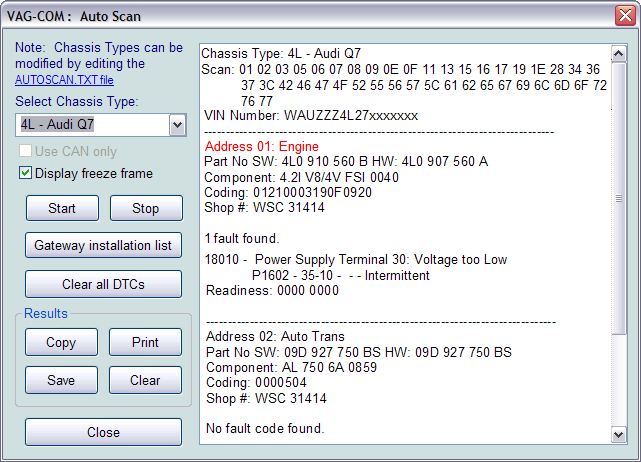Click the Address 02: Auto Trans heading
This screenshot has width=641, height=462.
275,336
